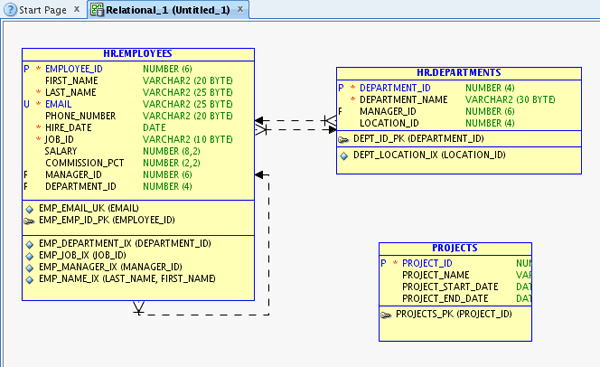Select the EMAIL column
Screen dimensions: 600x367
point(58,104)
